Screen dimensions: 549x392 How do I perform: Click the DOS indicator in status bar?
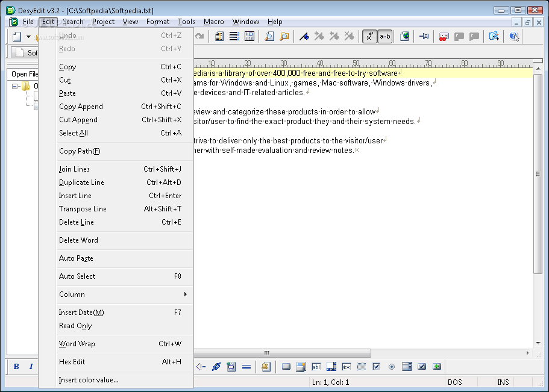point(455,382)
